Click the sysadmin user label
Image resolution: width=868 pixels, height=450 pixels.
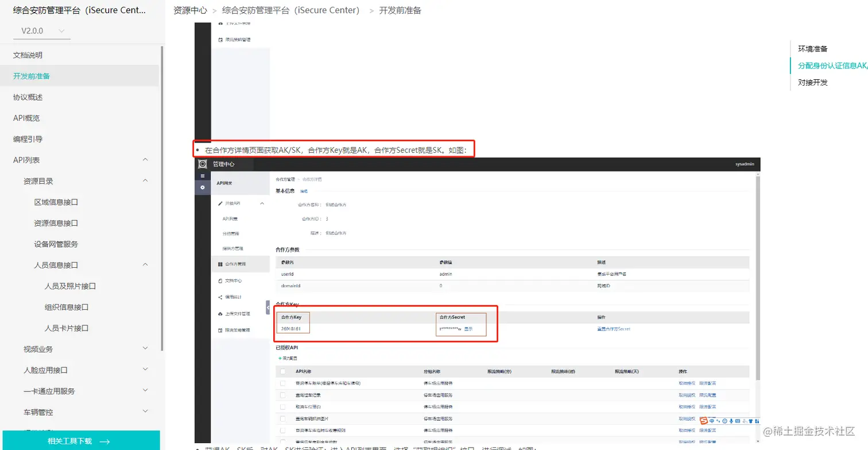coord(745,164)
